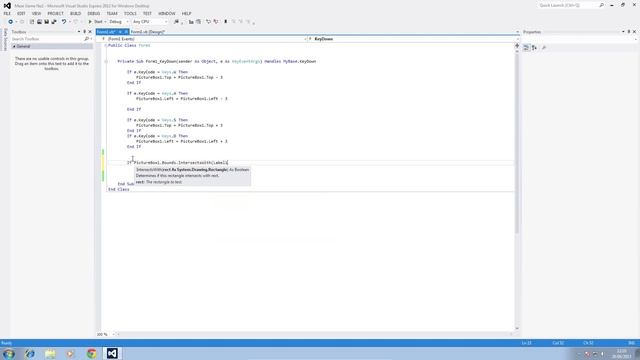Open the Any CPU platform dropdown
640x360 pixels.
tap(150, 22)
